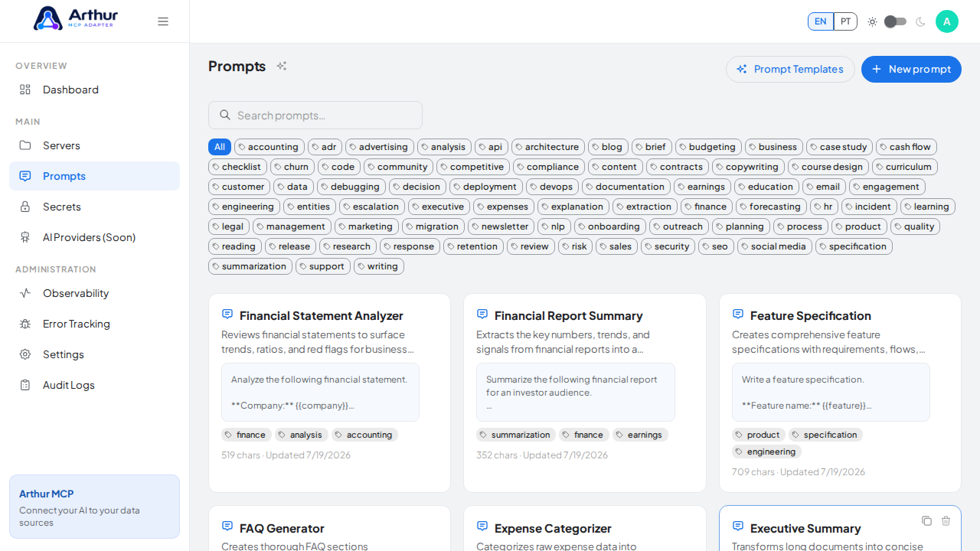Image resolution: width=980 pixels, height=551 pixels.
Task: Switch language to PT
Action: pyautogui.click(x=845, y=21)
